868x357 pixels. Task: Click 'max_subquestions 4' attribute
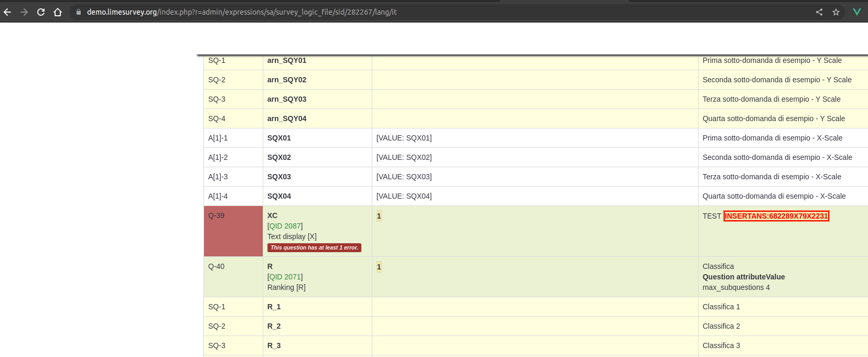pos(736,287)
